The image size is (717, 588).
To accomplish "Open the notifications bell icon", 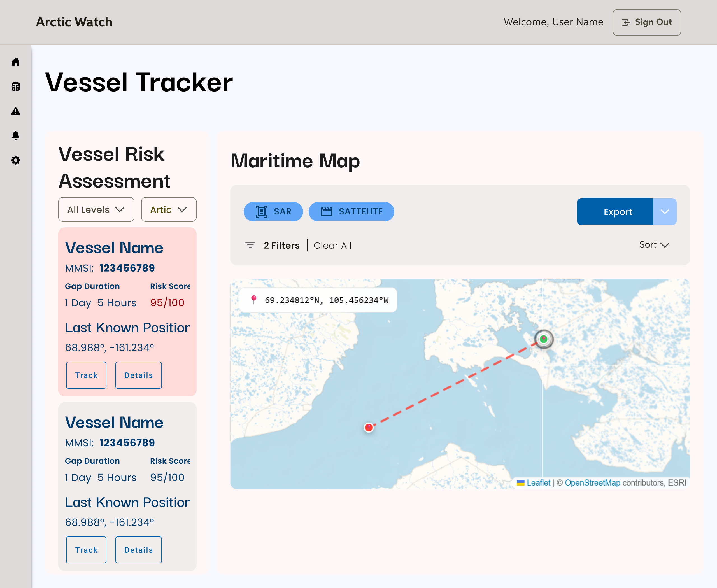I will [x=16, y=136].
